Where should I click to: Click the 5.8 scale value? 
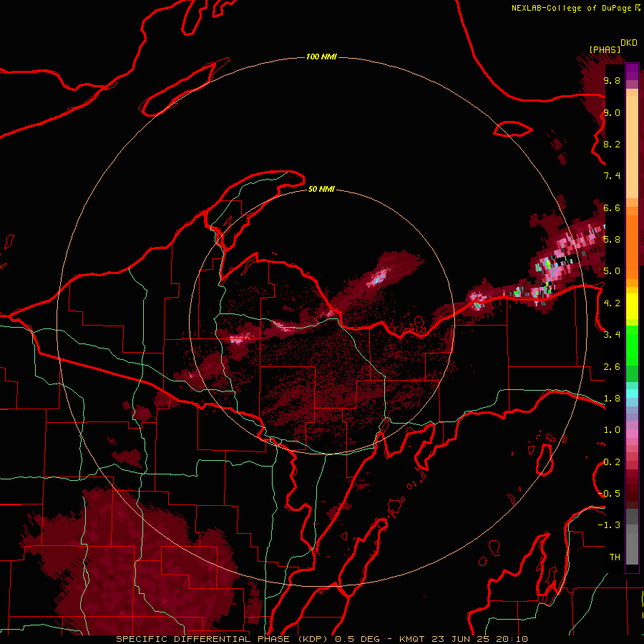(x=612, y=240)
